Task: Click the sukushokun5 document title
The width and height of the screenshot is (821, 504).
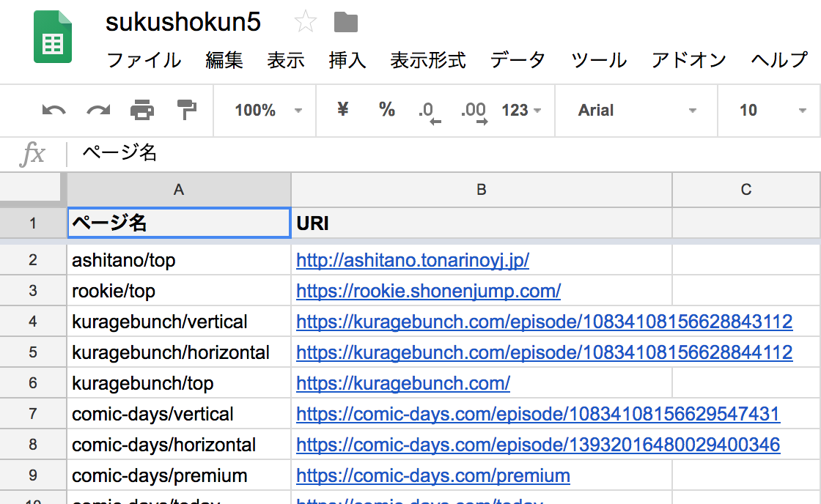Action: click(x=183, y=23)
